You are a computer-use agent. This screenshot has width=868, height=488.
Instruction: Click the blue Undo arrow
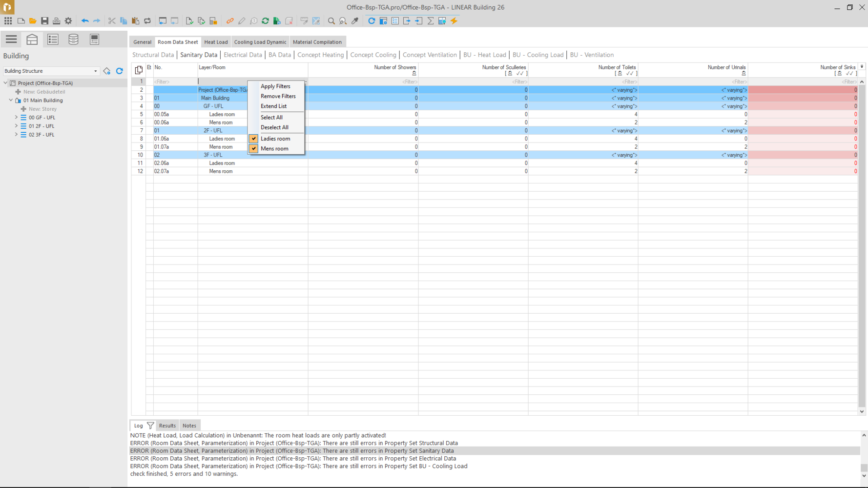(x=85, y=21)
